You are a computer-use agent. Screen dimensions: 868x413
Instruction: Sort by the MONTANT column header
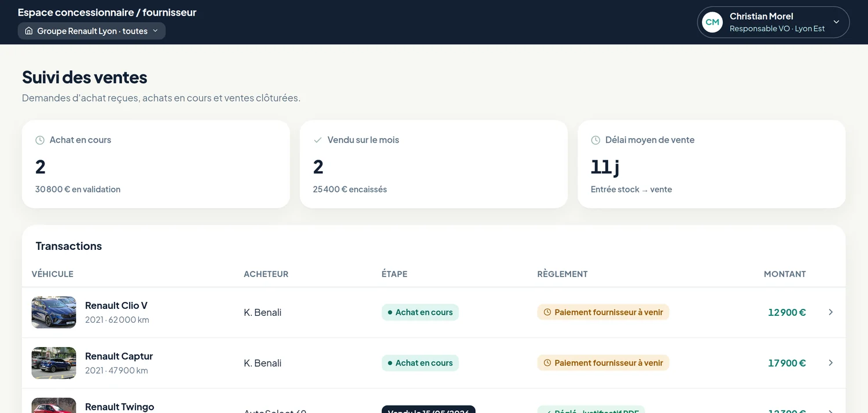coord(785,274)
